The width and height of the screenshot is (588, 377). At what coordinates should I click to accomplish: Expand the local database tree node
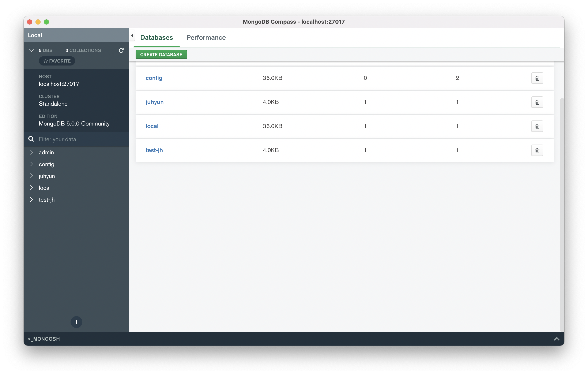pyautogui.click(x=31, y=188)
